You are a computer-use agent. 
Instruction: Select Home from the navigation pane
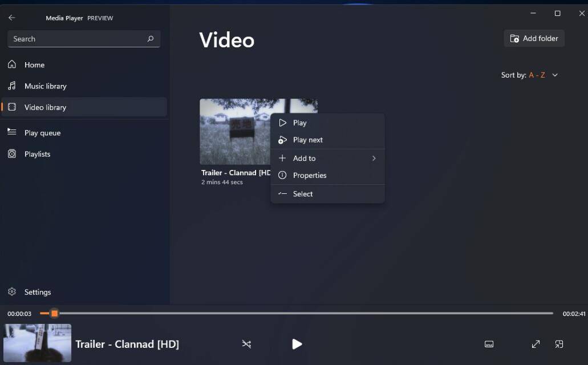coord(35,64)
